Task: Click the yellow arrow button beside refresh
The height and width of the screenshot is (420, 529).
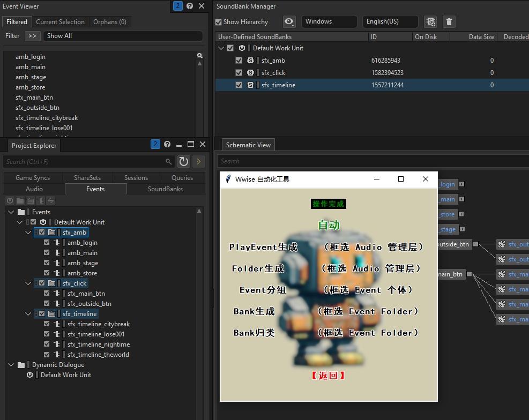Action: point(199,162)
